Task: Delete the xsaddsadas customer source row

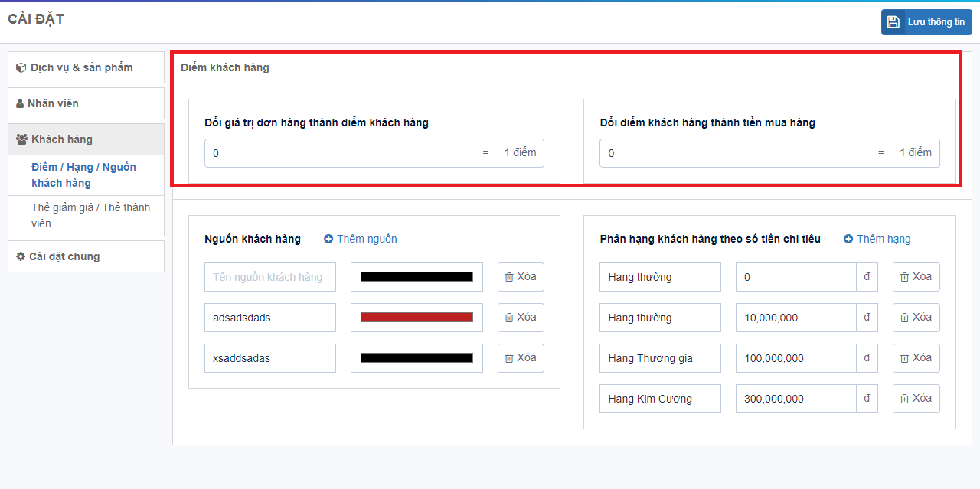Action: point(521,357)
